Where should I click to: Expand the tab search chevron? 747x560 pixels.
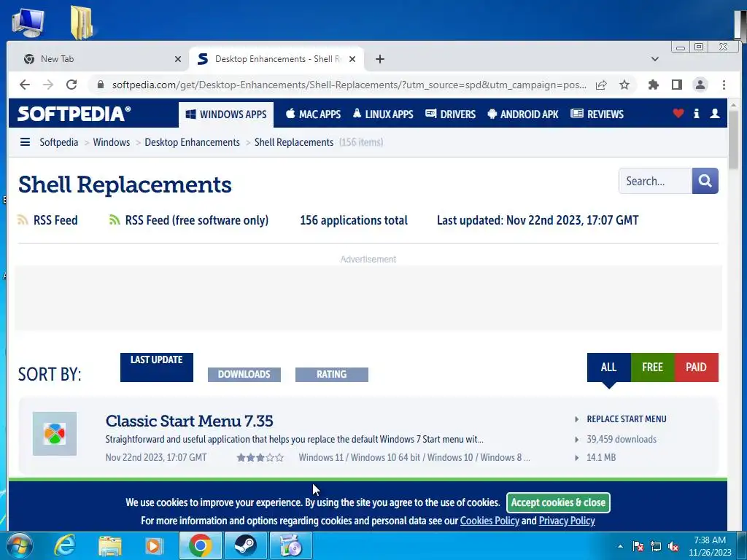tap(655, 59)
